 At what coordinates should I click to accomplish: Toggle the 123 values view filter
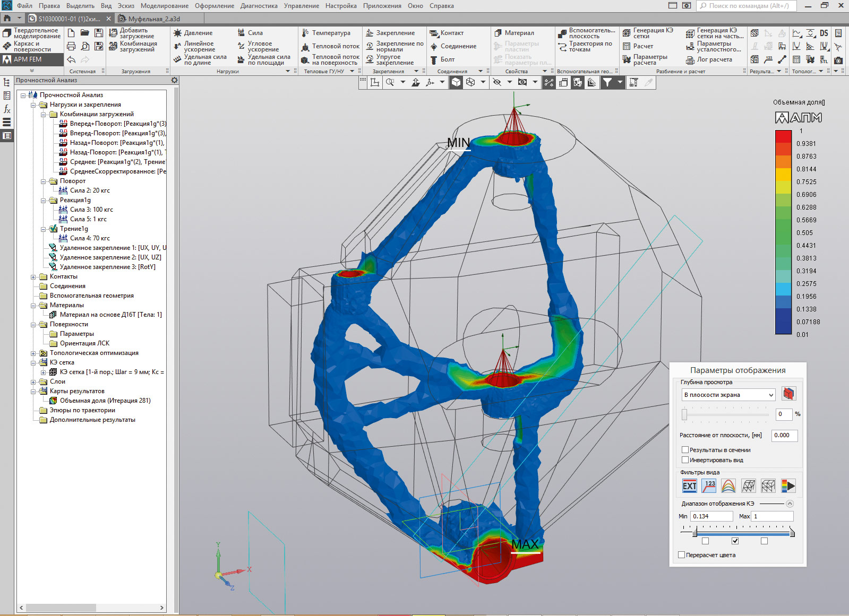coord(709,485)
